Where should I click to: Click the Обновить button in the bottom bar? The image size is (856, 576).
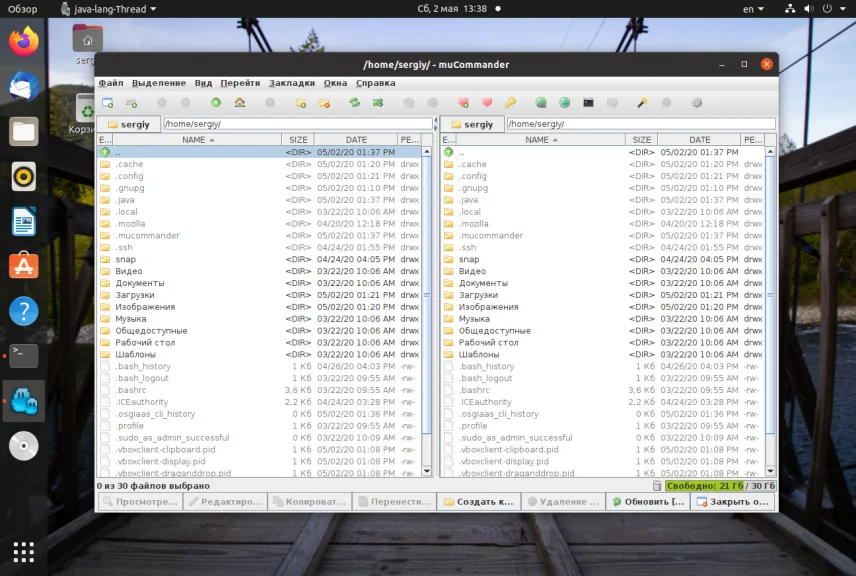(x=649, y=502)
